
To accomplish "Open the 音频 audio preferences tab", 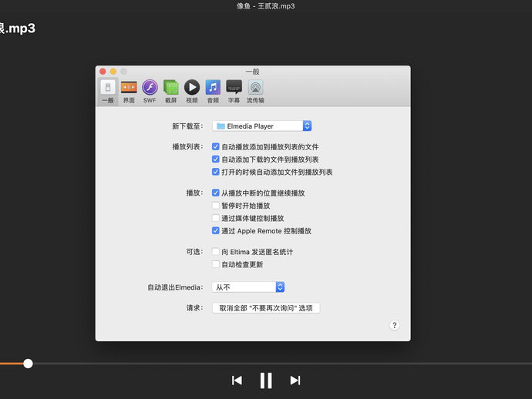I will pos(213,92).
